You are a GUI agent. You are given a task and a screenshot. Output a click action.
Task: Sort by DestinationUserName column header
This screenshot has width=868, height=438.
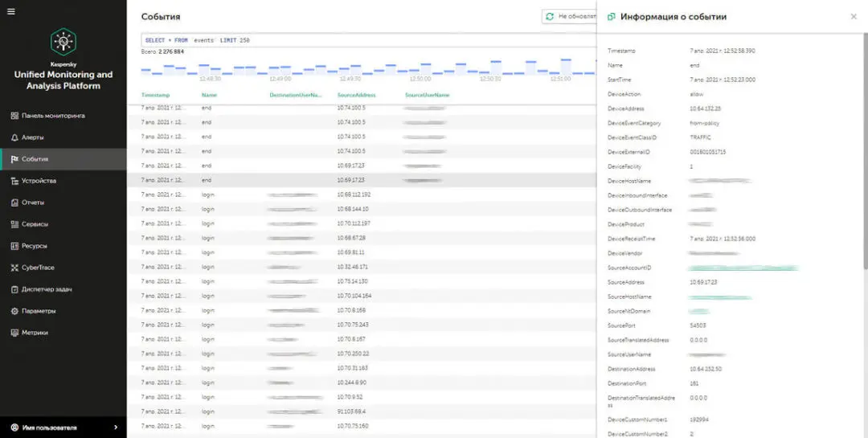point(296,96)
